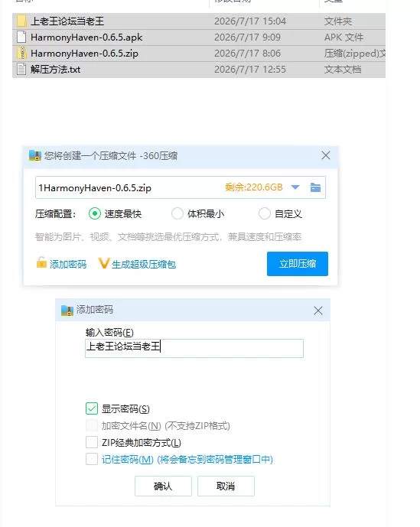Image resolution: width=420 pixels, height=527 pixels.
Task: Click the date 2026/7/17 15:04
Action: pos(250,21)
